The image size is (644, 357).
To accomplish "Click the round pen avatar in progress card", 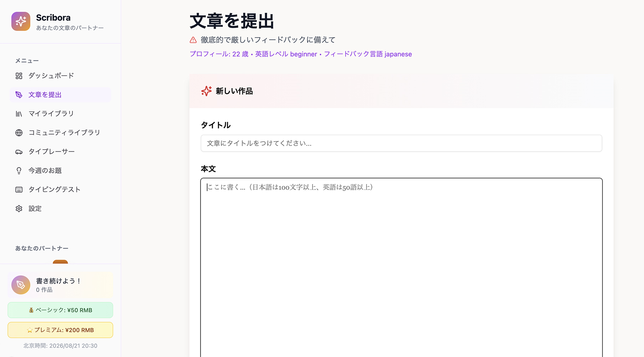I will [x=21, y=285].
